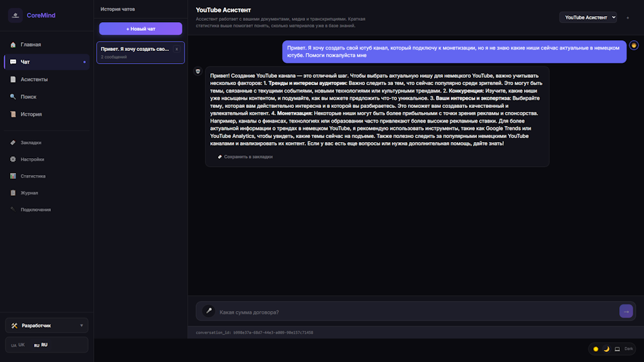This screenshot has width=644, height=362.
Task: Click the user's purple message bubble
Action: [454, 52]
